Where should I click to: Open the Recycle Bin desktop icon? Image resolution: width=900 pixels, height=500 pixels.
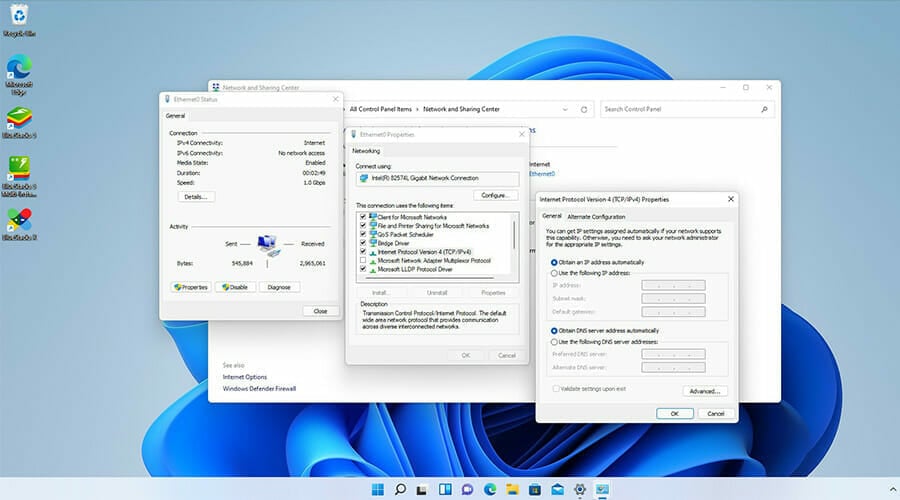[19, 19]
